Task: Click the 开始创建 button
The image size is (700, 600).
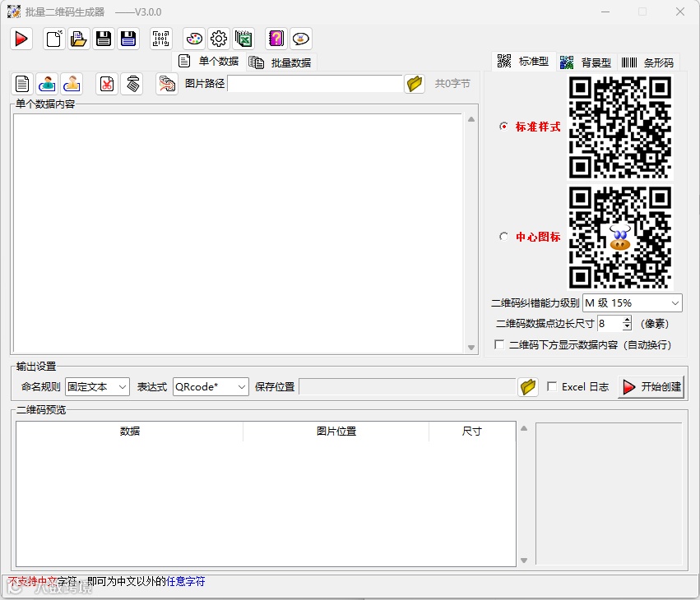Action: pos(651,387)
